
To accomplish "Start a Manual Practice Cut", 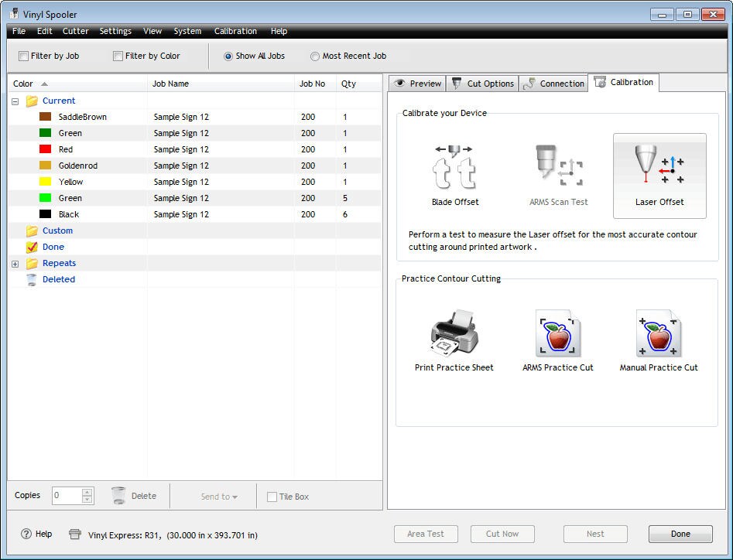I will 659,333.
